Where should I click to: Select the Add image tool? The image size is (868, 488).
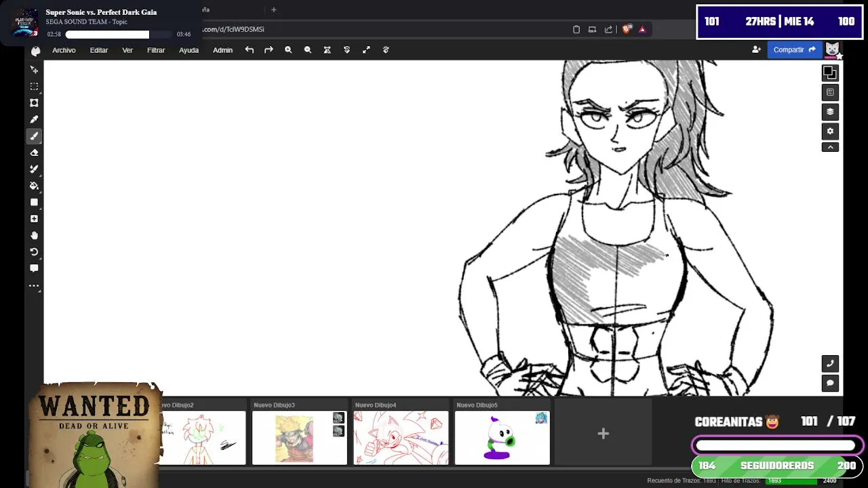coord(34,219)
